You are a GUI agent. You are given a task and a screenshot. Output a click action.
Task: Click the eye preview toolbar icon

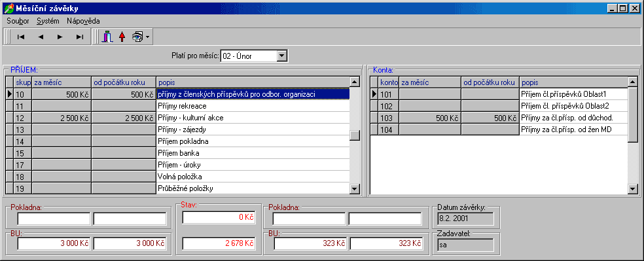(137, 37)
